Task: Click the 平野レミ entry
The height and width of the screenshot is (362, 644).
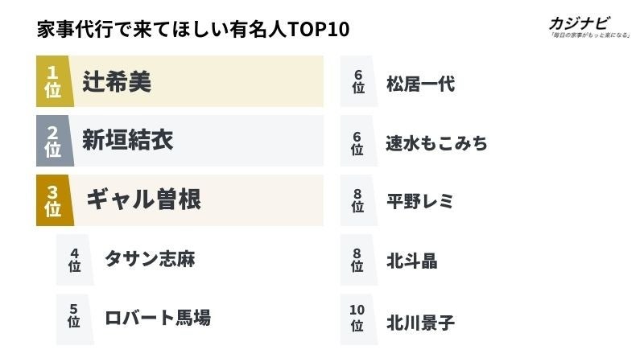Action: point(419,202)
